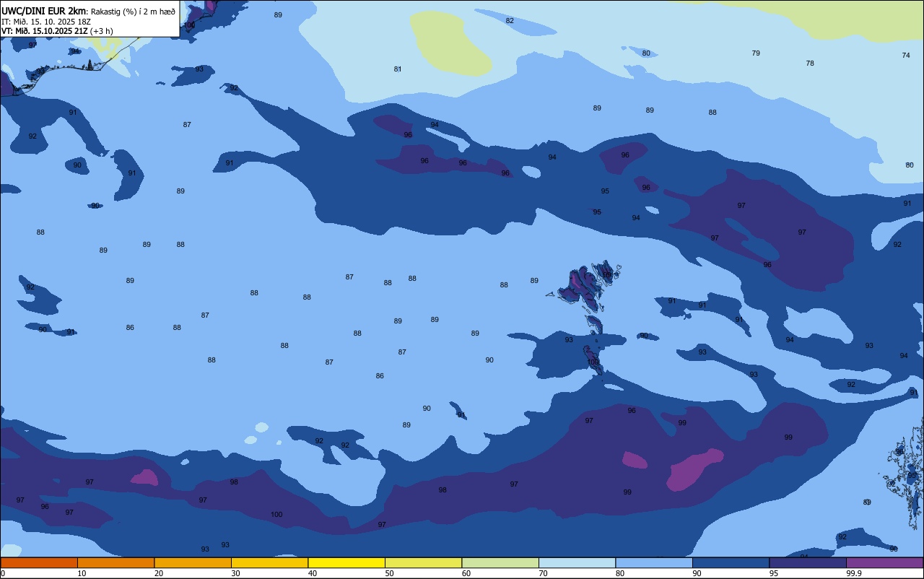
Task: Select the bright yellow 40–50 legend segment
Action: 346,562
